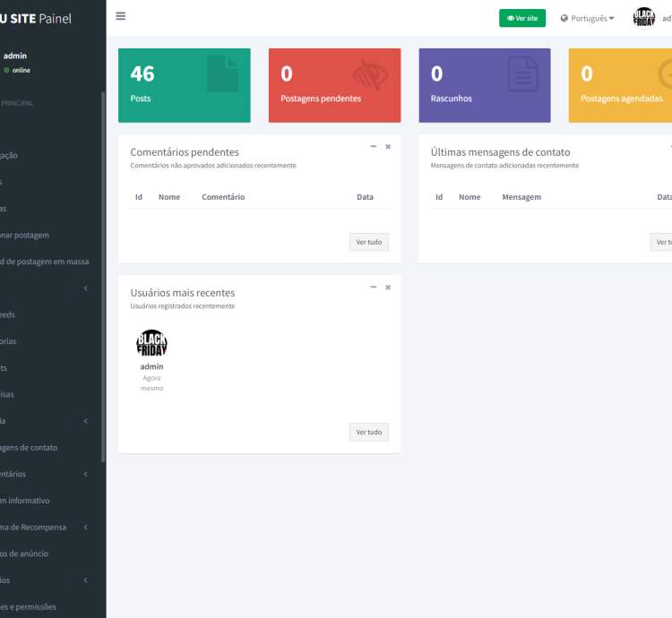Minimize the Usuários mais recentes panel

[374, 288]
